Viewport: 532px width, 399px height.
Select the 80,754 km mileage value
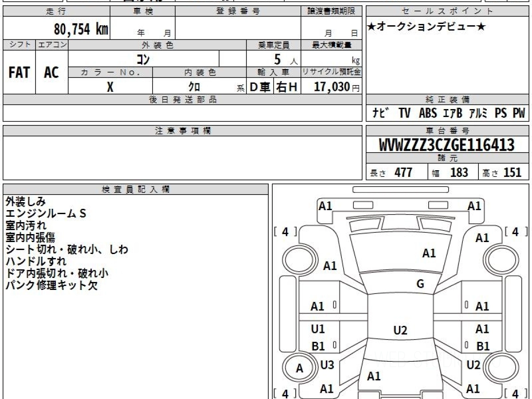click(x=81, y=29)
